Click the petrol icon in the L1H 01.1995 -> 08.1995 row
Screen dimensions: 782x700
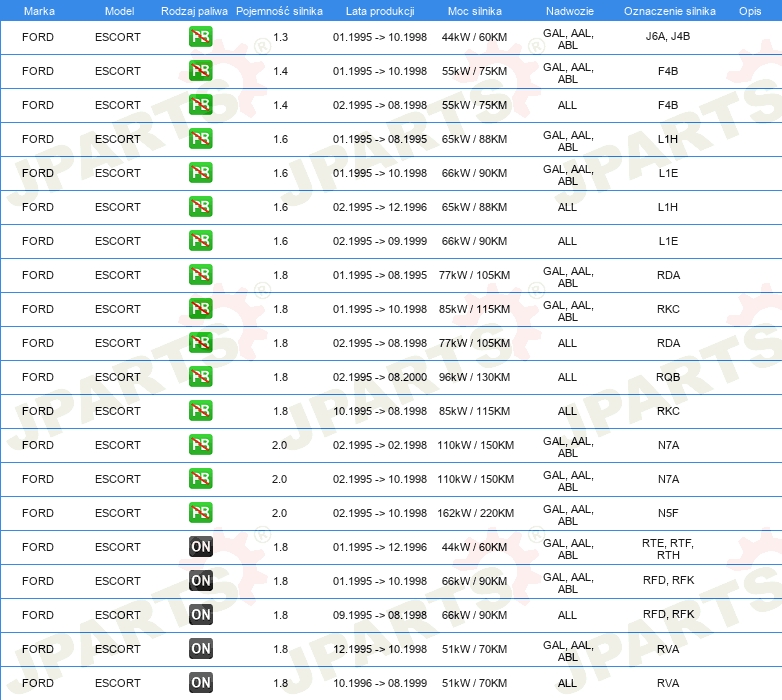tap(200, 139)
